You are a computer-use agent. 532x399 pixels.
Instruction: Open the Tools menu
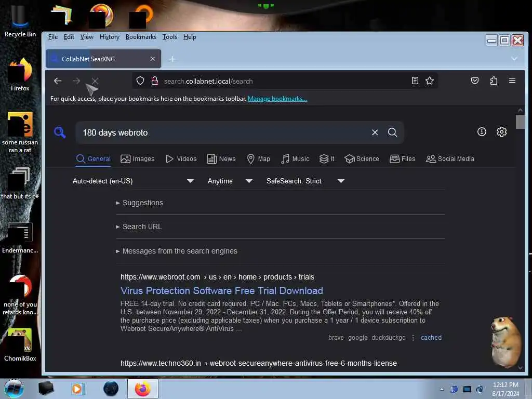tap(170, 37)
